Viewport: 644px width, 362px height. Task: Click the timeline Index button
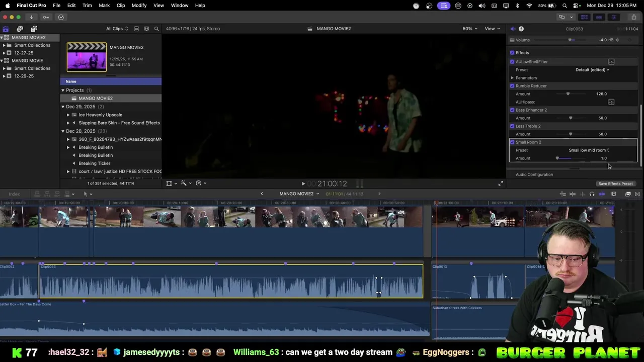click(14, 194)
